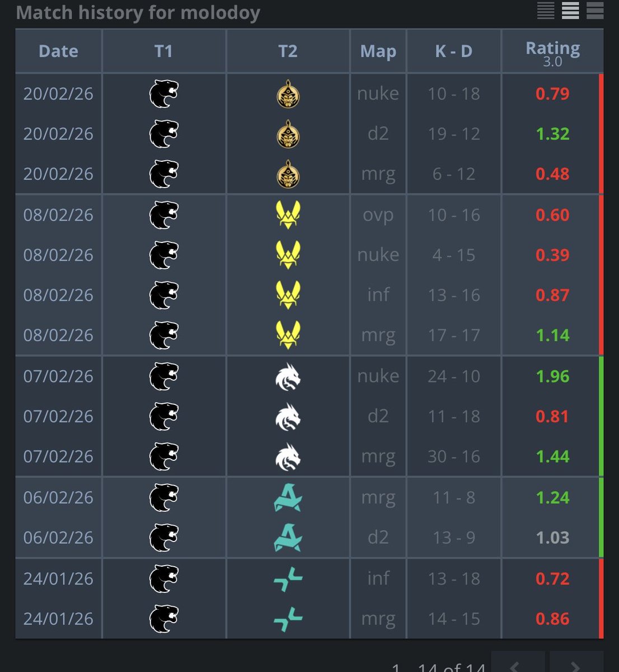Click Team Spirit logo in the mrg 30 - 16 row
Viewport: 619px width, 672px height.
(x=288, y=456)
